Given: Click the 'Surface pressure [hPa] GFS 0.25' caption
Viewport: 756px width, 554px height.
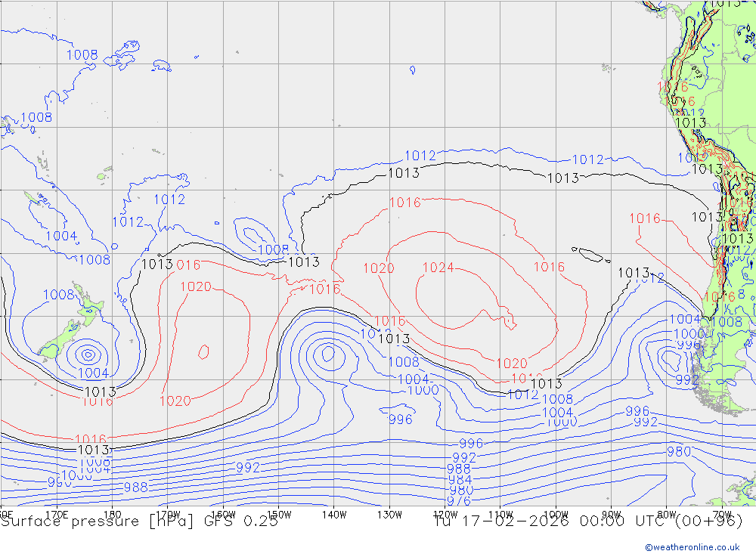Looking at the screenshot, I should tap(139, 522).
